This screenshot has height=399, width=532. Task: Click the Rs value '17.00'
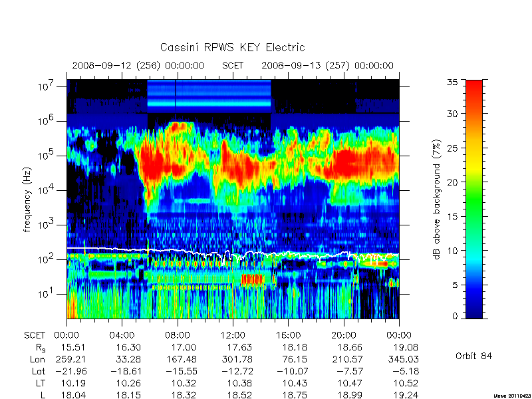(184, 347)
